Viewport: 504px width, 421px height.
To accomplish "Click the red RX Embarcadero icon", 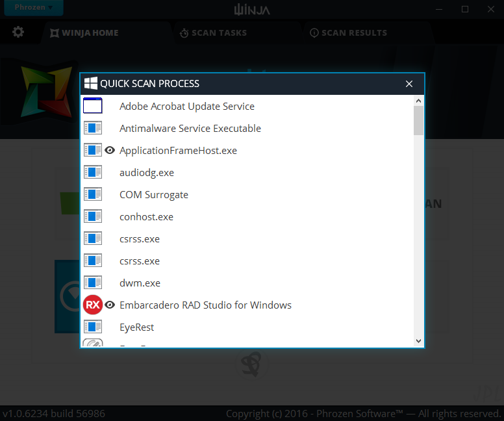I will 93,305.
